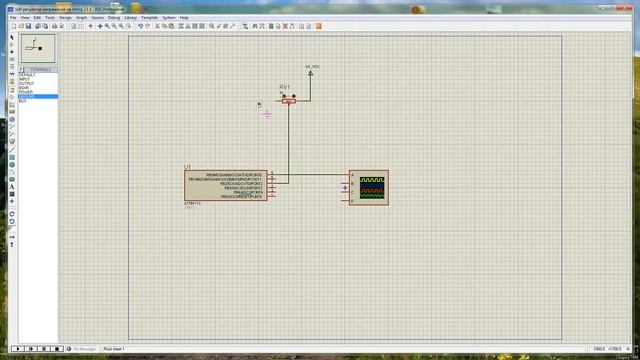Click the Print icon in toolbar
640x360 pixels.
(x=54, y=26)
